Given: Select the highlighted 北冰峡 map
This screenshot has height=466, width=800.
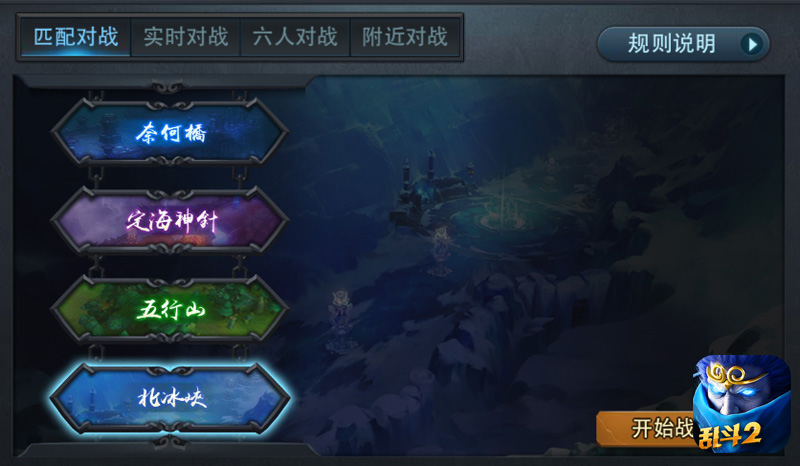Looking at the screenshot, I should pos(170,398).
